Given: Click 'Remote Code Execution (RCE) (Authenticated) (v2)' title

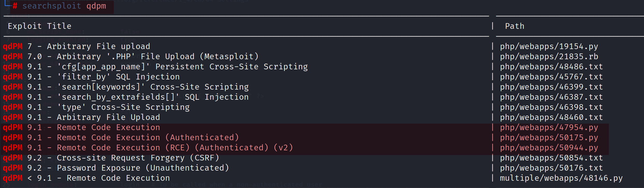Looking at the screenshot, I should (175, 148).
